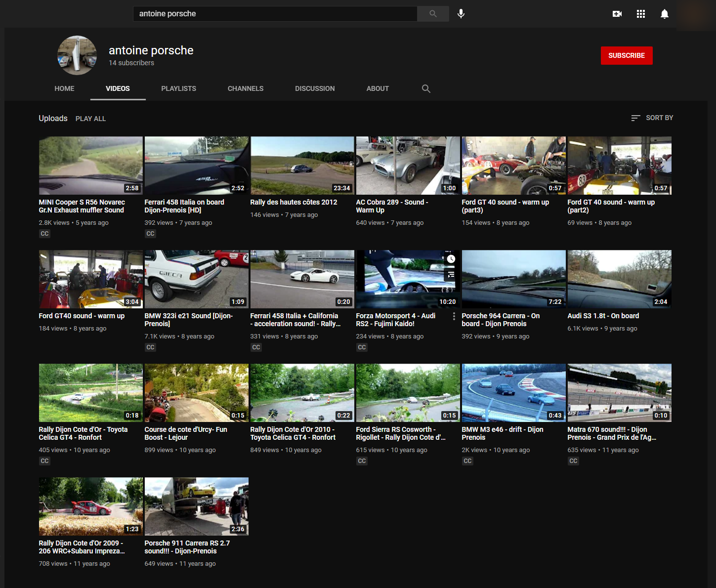Click Matra 670 sound thumbnail
The width and height of the screenshot is (716, 588).
coord(620,393)
